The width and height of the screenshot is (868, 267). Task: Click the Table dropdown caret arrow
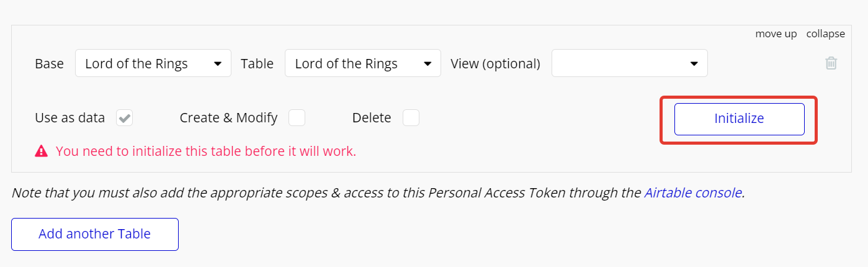coord(427,64)
